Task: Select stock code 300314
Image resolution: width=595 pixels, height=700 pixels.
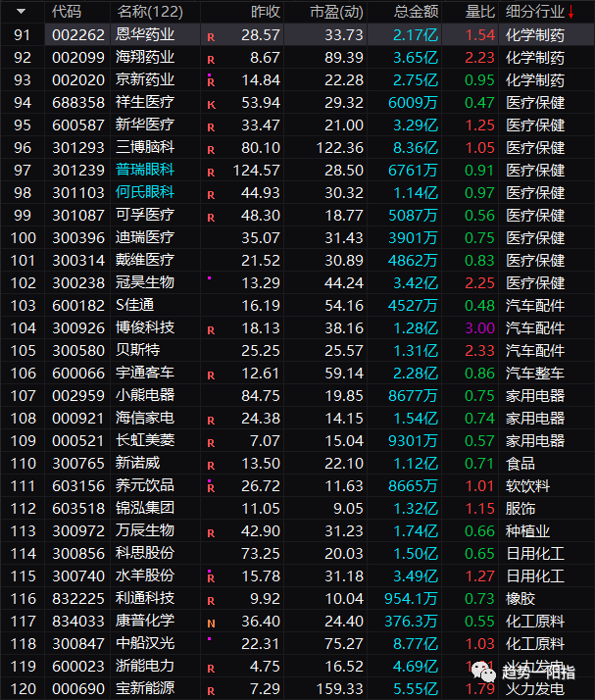Action: click(78, 260)
